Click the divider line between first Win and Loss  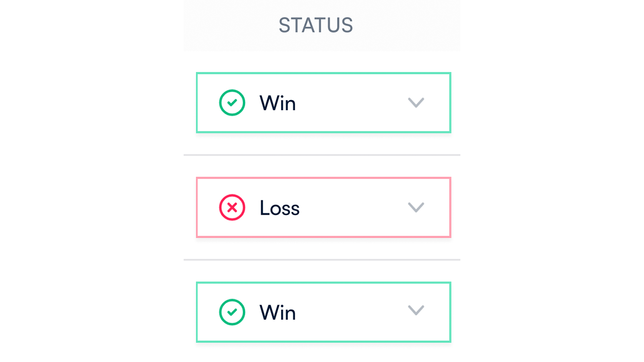pyautogui.click(x=322, y=155)
